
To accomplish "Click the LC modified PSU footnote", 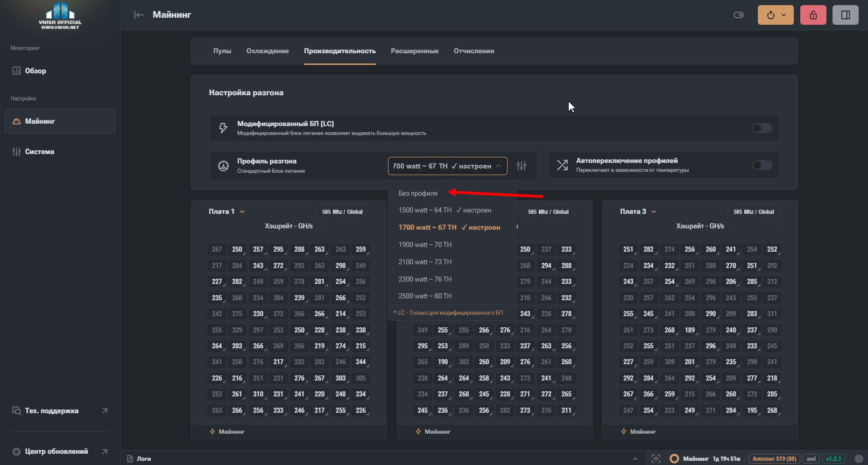I will pos(448,313).
